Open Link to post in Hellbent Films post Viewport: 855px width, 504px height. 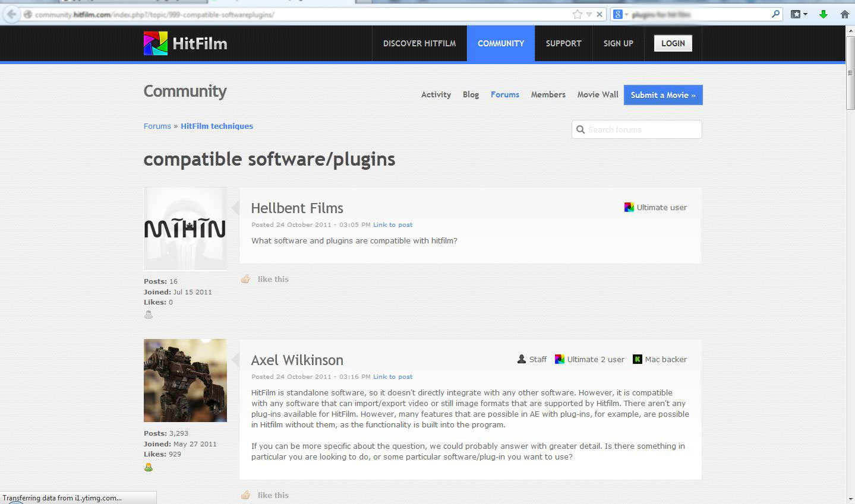[393, 224]
